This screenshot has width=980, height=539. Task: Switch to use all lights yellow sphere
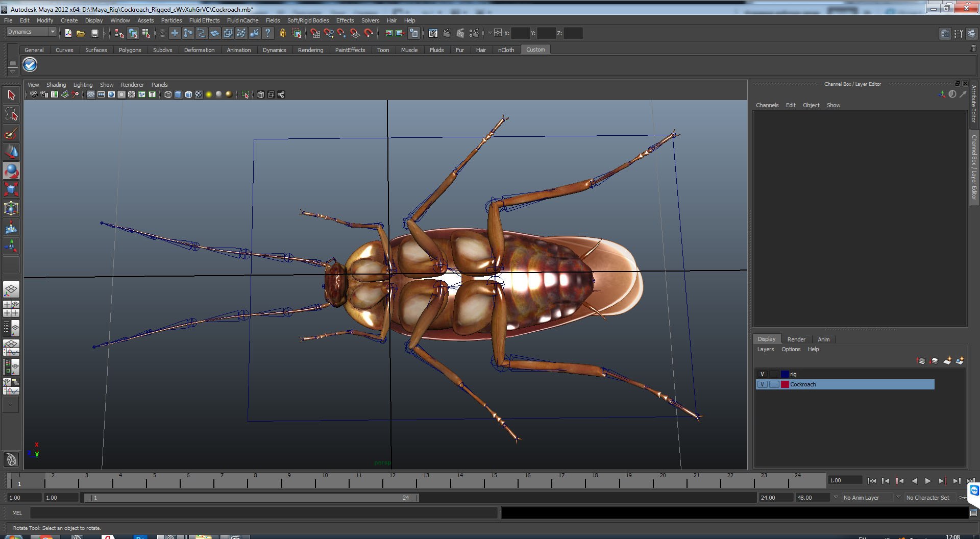pyautogui.click(x=209, y=94)
